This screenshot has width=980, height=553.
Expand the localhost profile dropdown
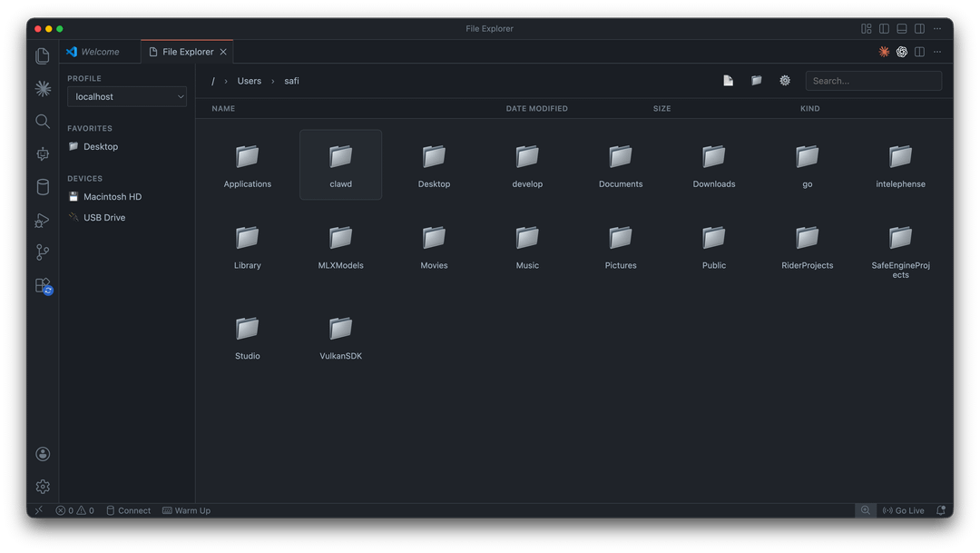tap(127, 96)
